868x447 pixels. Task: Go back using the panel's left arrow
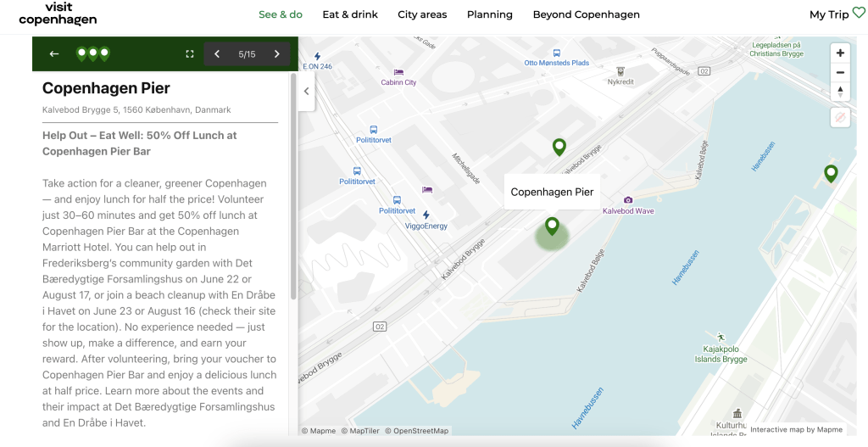(54, 54)
